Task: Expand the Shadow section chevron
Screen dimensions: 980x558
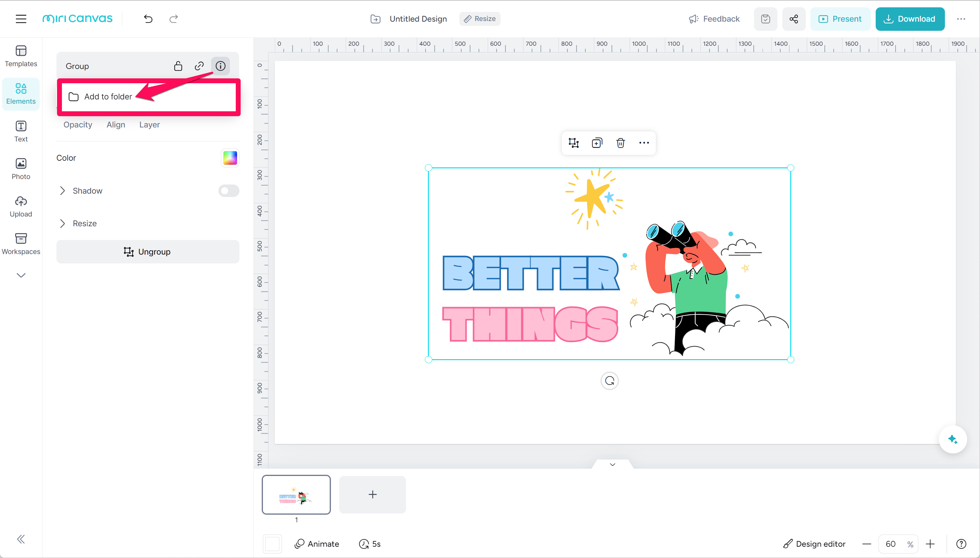Action: 63,191
